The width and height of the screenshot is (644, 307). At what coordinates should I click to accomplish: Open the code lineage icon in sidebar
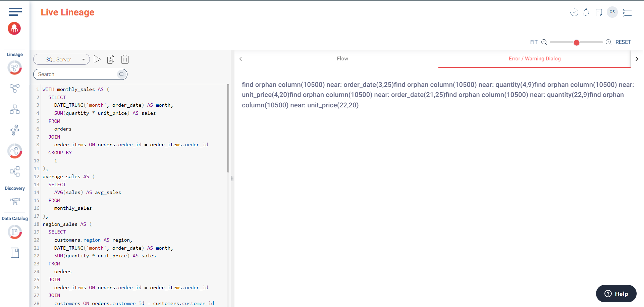click(15, 130)
